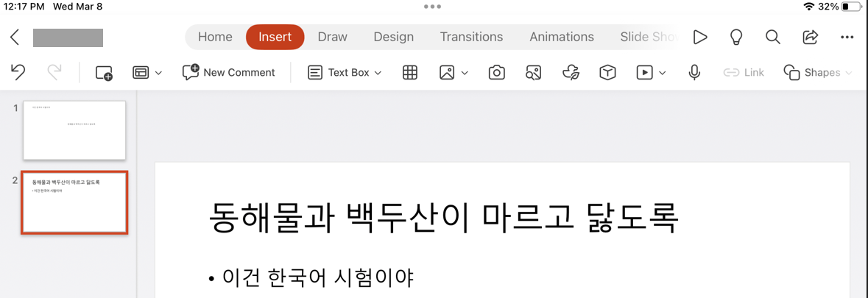Record audio with the microphone

coord(694,72)
